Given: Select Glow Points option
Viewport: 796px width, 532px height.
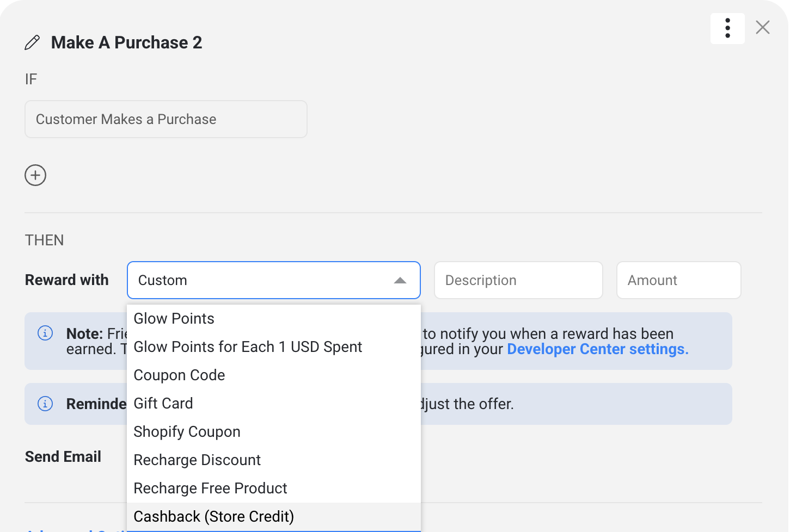Looking at the screenshot, I should coord(174,319).
